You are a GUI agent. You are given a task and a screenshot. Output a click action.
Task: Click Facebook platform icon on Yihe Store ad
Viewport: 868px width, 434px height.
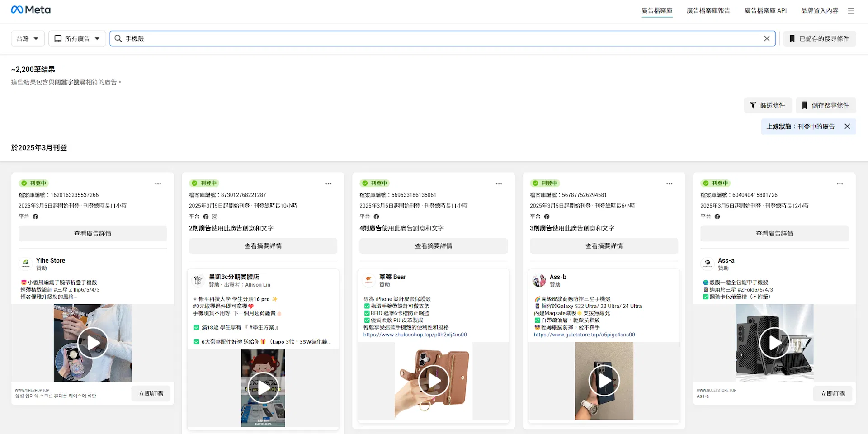click(x=35, y=217)
